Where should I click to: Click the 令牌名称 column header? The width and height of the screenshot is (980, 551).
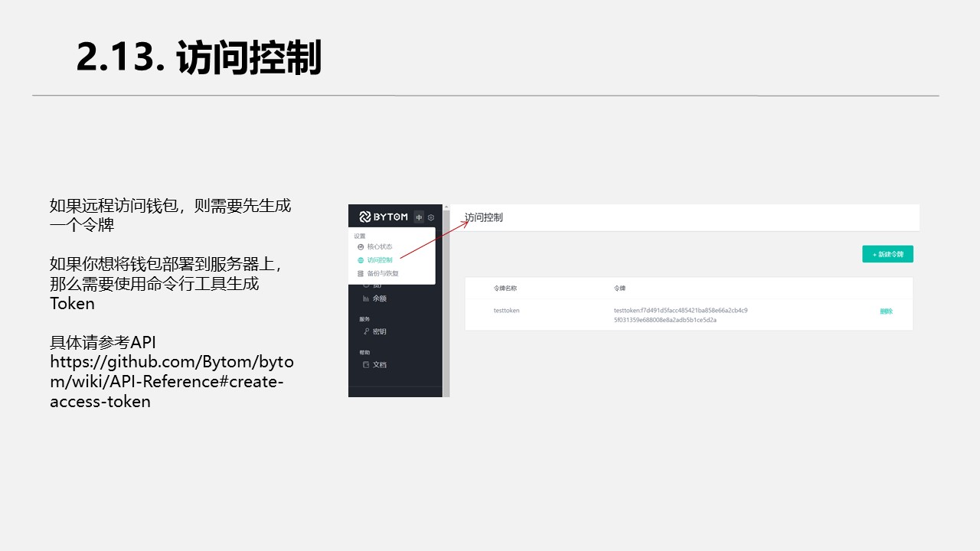coord(505,289)
